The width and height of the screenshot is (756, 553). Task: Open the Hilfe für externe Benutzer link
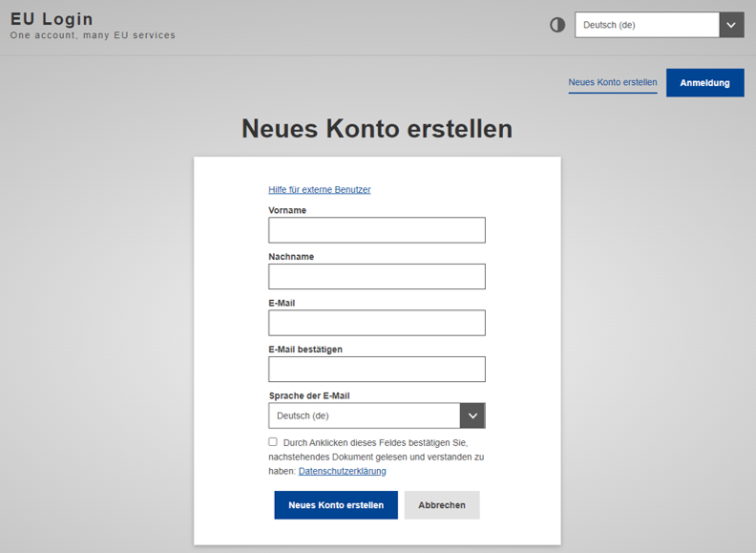319,190
